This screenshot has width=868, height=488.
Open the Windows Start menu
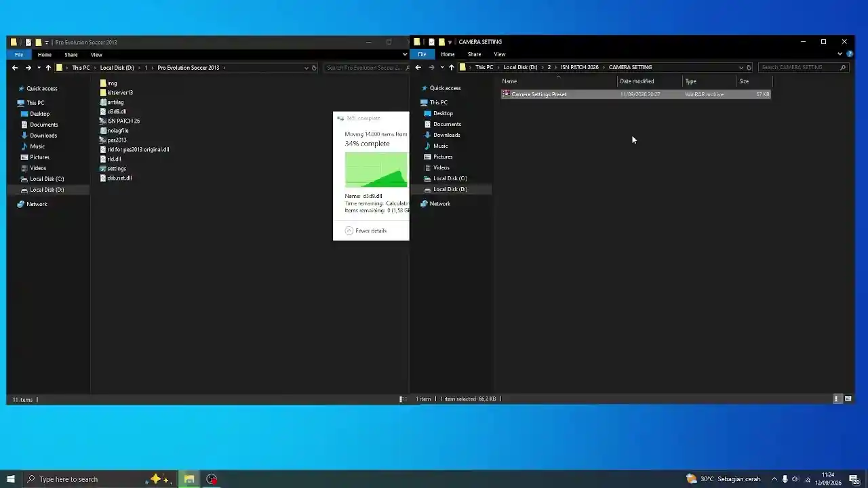[x=11, y=479]
